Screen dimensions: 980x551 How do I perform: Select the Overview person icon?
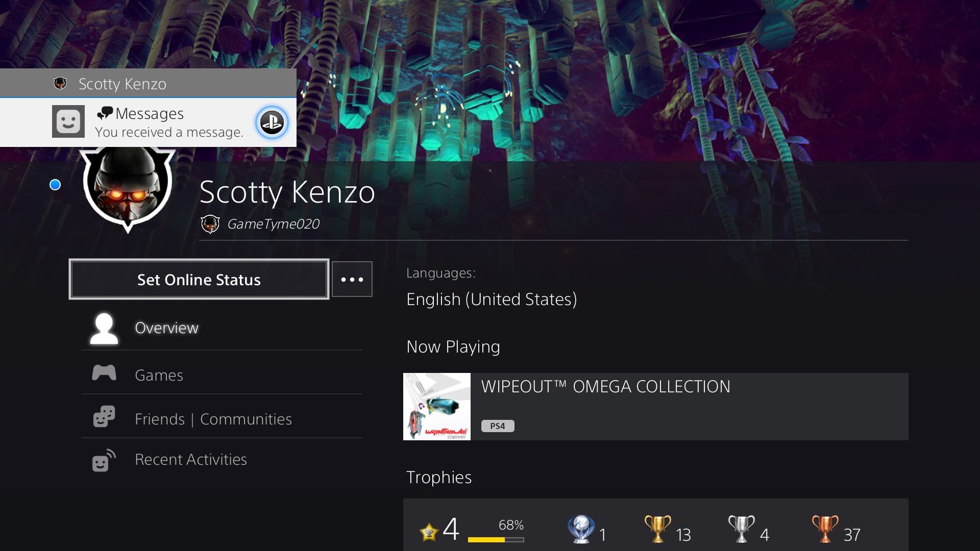(104, 329)
